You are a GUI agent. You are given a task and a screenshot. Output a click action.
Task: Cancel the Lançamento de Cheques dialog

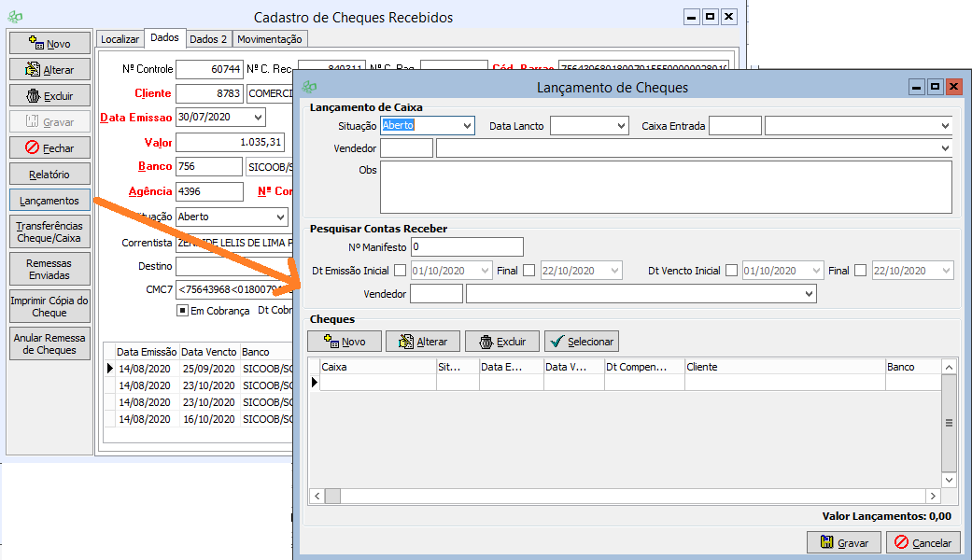(923, 542)
